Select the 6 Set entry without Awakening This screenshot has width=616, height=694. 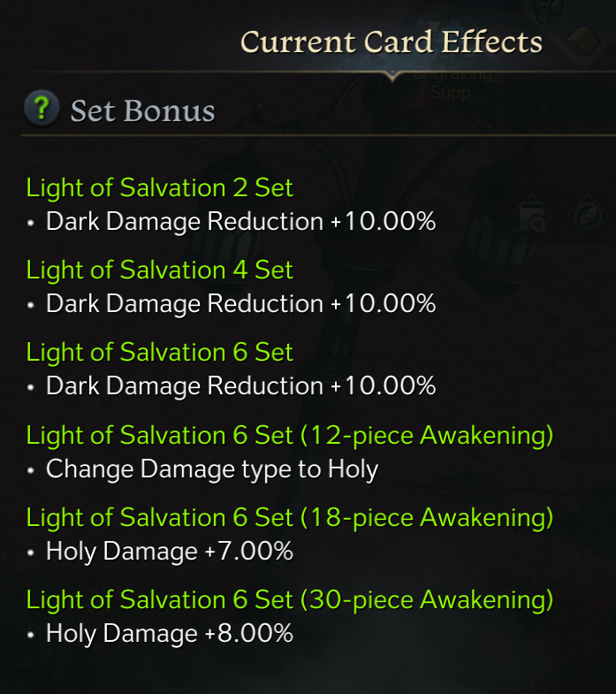pyautogui.click(x=160, y=352)
